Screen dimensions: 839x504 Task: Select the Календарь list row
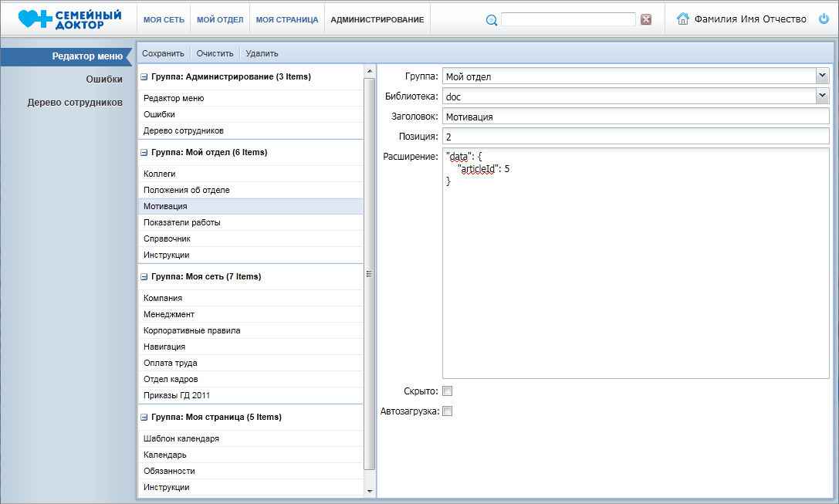[250, 455]
